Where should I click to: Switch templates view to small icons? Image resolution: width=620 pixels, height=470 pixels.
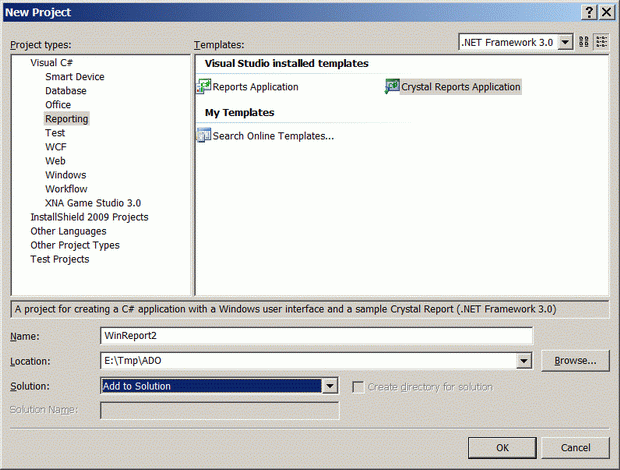click(x=601, y=42)
